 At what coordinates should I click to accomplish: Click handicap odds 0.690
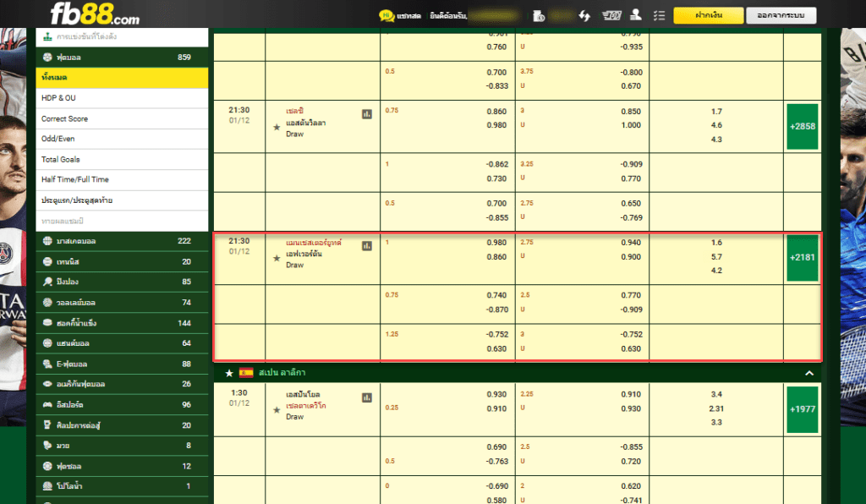pyautogui.click(x=496, y=447)
